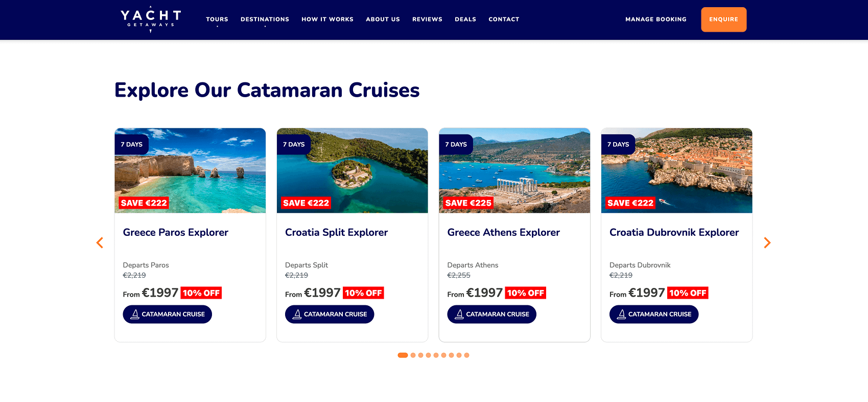868x402 pixels.
Task: Select the second carousel pagination dot
Action: pos(413,355)
